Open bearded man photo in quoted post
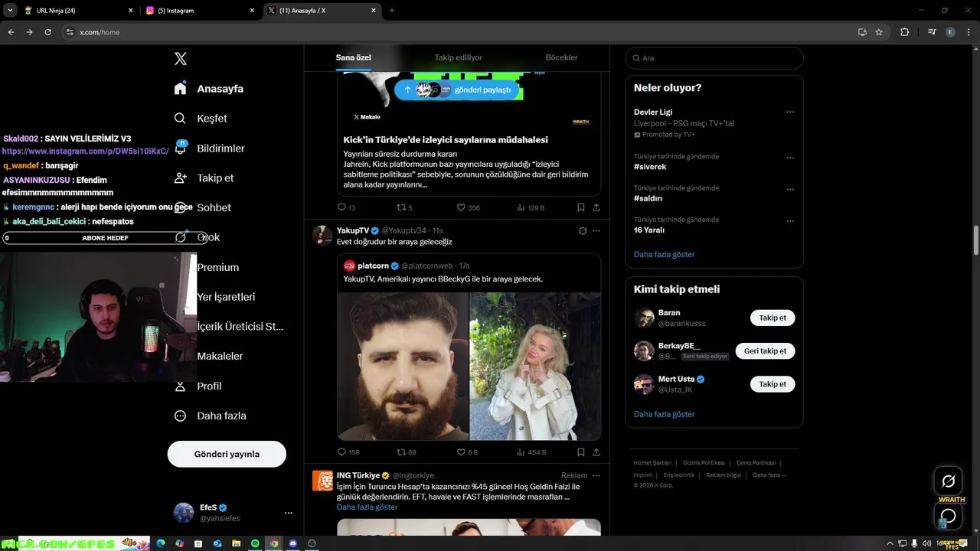 pyautogui.click(x=403, y=366)
